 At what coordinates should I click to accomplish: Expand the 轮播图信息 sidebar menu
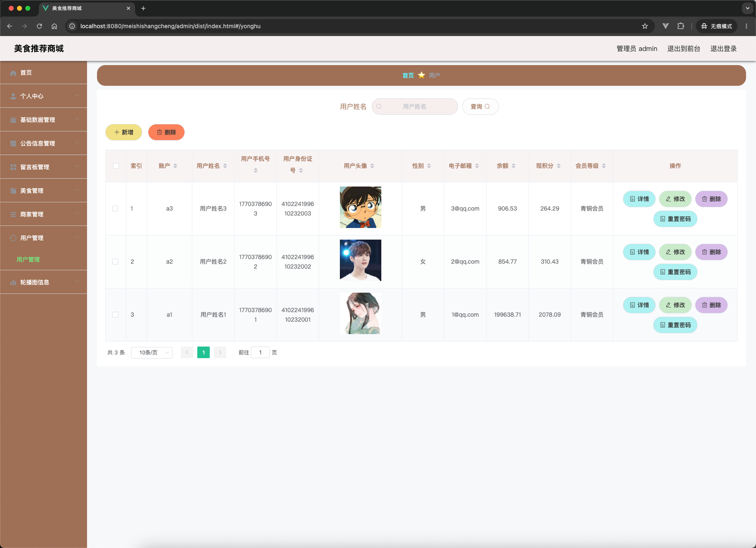pos(44,282)
